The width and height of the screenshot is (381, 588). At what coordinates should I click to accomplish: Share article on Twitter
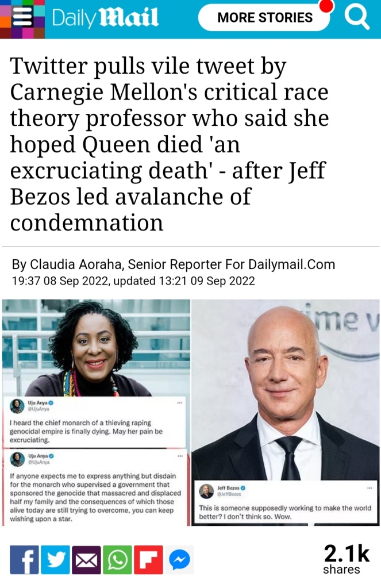click(55, 559)
